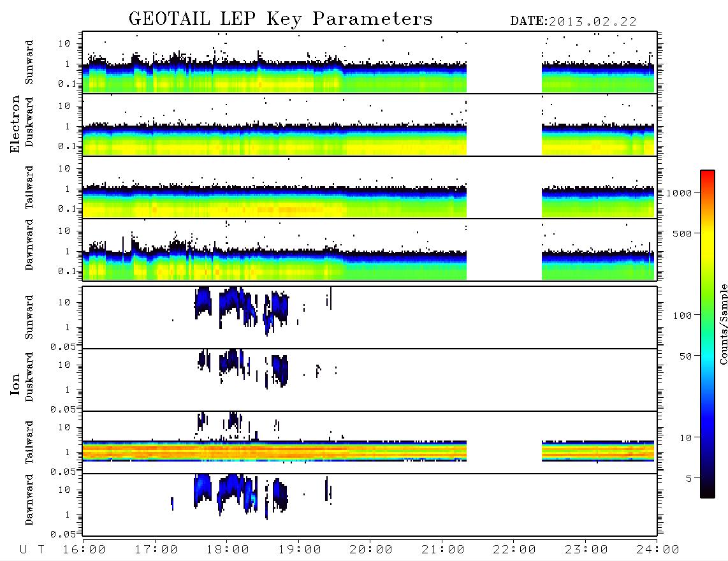
Task: Click the colorbar tick label 10
Action: (685, 438)
